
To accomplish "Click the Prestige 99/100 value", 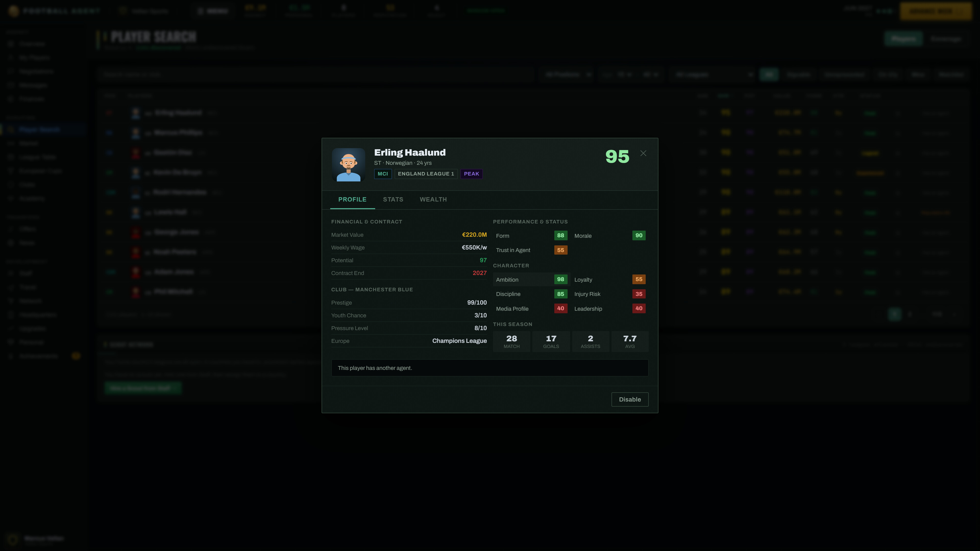I will [x=477, y=303].
